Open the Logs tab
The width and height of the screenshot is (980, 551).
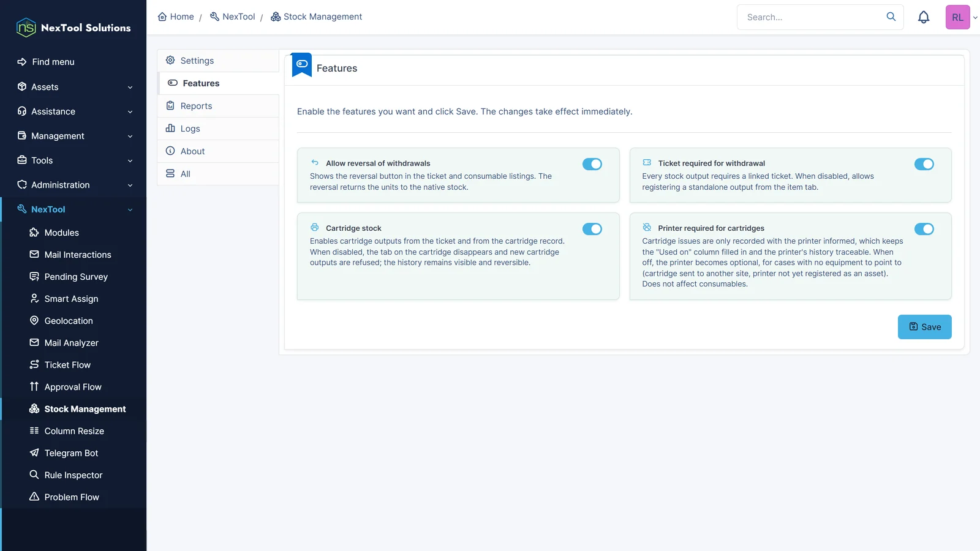(218, 129)
